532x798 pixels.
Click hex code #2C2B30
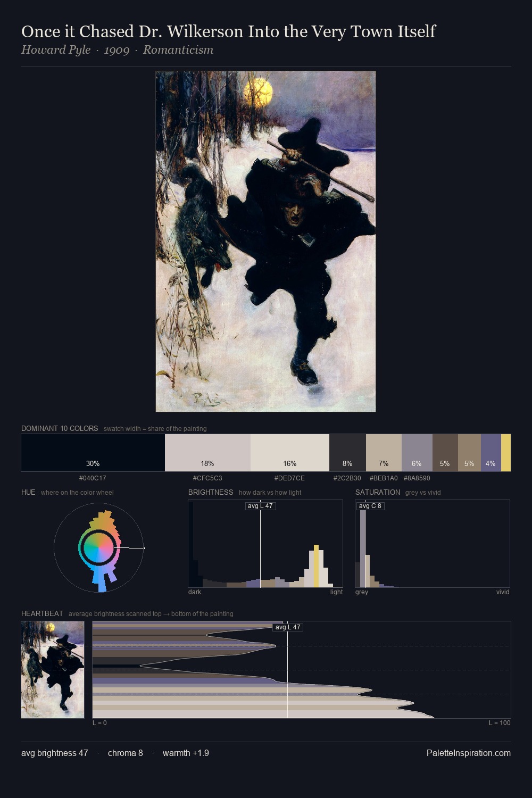pyautogui.click(x=347, y=478)
